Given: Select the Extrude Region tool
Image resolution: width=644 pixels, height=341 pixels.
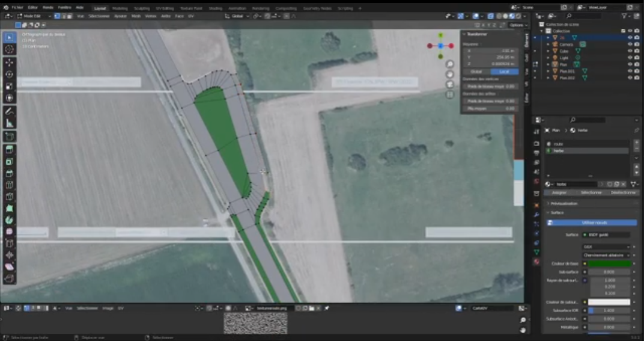Looking at the screenshot, I should pyautogui.click(x=10, y=149).
